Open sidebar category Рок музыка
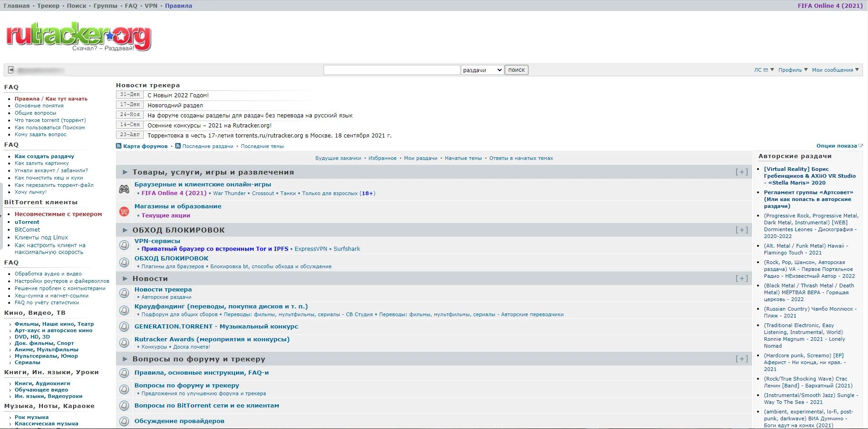The width and height of the screenshot is (868, 429). tap(31, 417)
